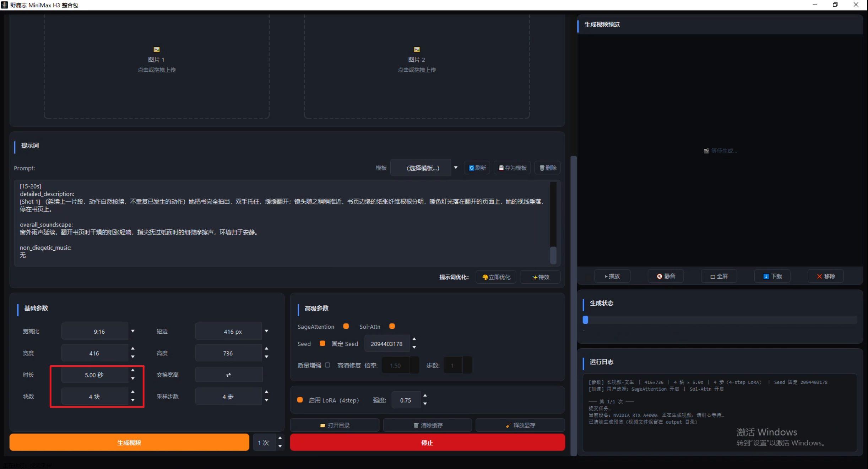Viewport: 868px width, 469px height.
Task: Click 清除缓存 clear cache button
Action: [428, 425]
